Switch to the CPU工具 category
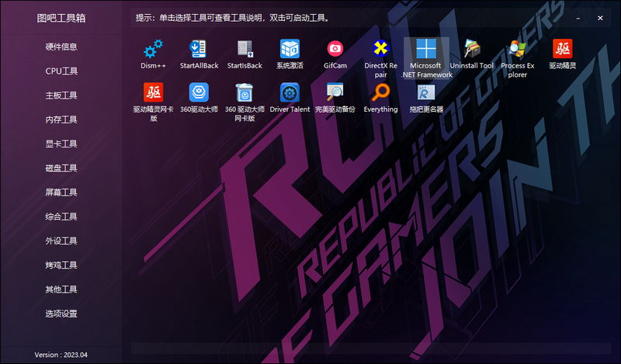Screen dimensions: 621x364 tap(61, 71)
